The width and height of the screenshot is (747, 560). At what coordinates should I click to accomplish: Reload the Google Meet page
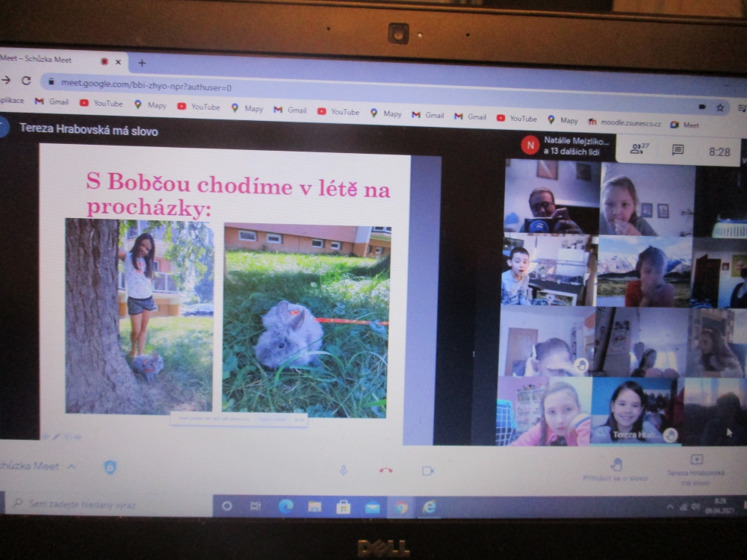coord(26,81)
